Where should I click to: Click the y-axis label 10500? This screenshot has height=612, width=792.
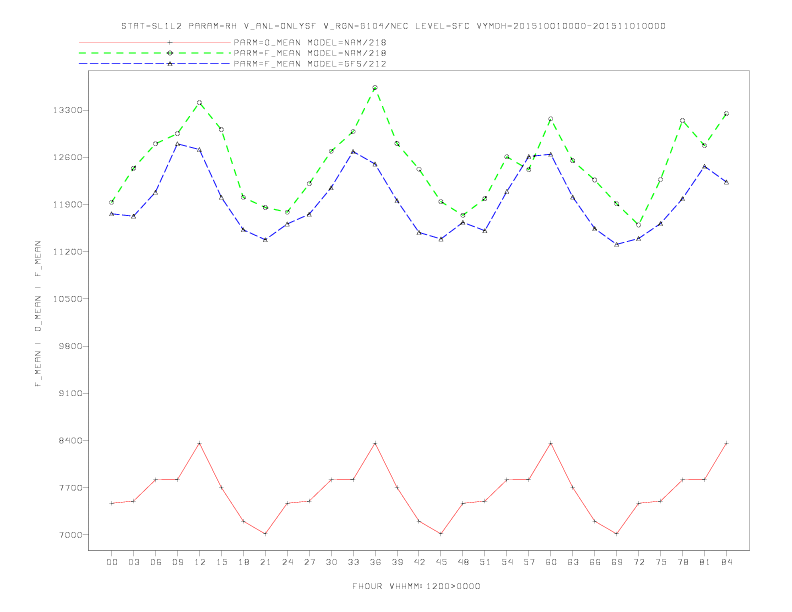[x=68, y=299]
